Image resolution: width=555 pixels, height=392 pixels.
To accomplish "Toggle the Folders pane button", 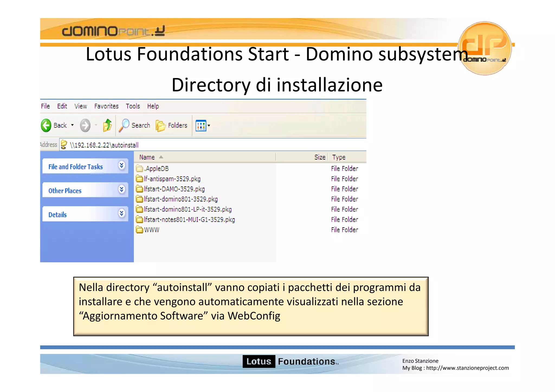I will tap(172, 125).
